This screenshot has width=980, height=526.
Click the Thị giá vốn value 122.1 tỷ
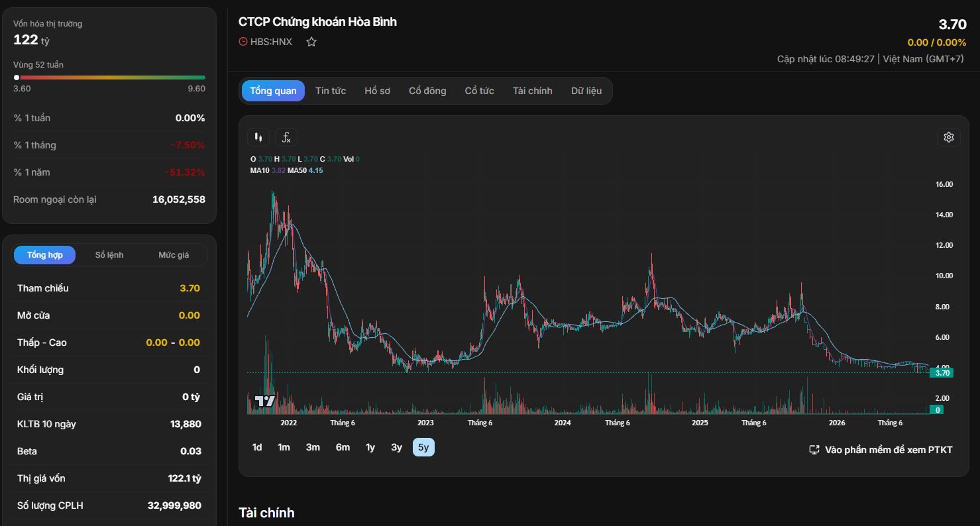(185, 478)
